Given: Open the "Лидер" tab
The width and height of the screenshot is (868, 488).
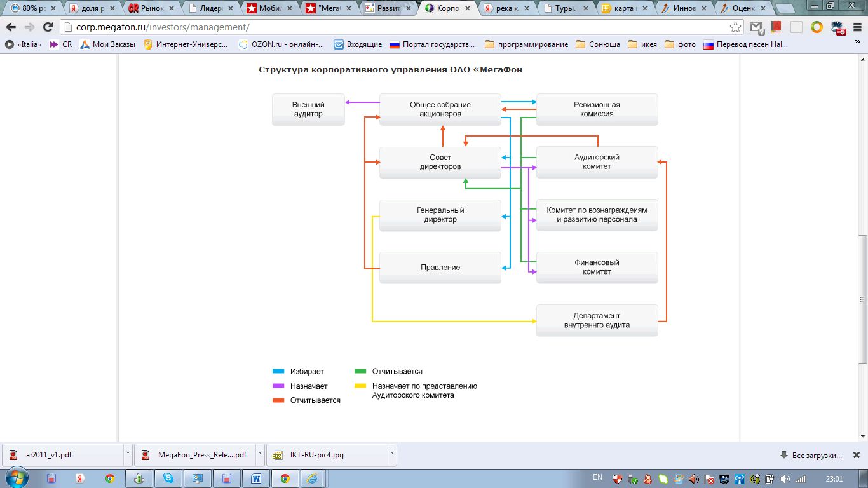Looking at the screenshot, I should click(212, 9).
